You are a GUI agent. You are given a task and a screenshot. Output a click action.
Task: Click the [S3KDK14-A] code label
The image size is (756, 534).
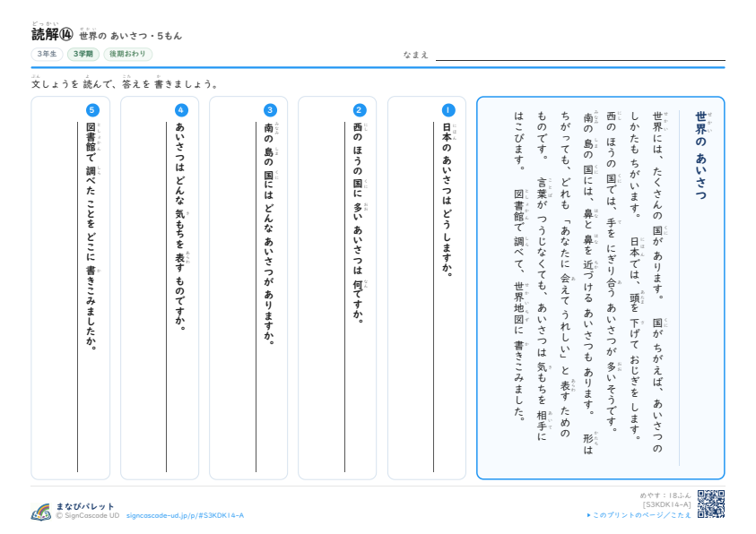click(667, 504)
